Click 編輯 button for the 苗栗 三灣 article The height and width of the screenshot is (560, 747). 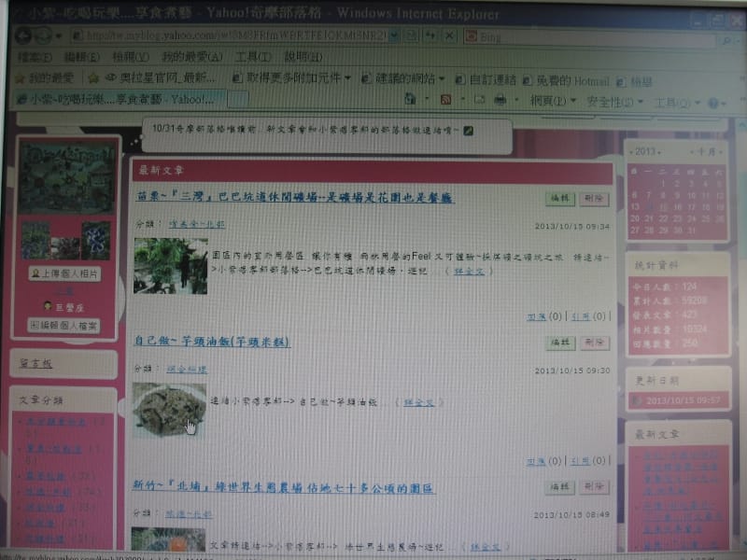pos(559,199)
